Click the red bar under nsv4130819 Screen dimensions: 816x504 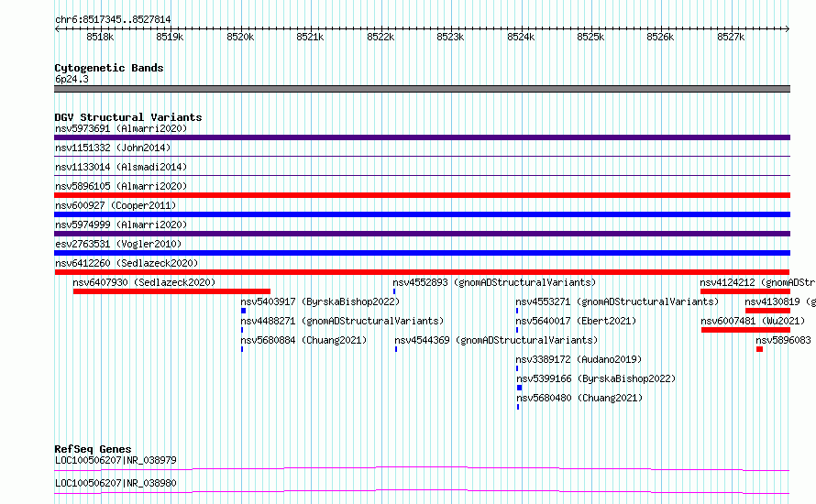768,311
